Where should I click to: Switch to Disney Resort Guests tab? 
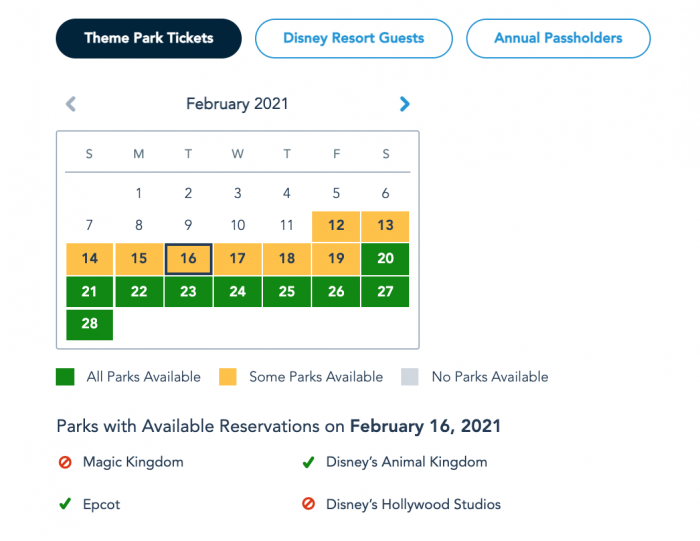pos(353,38)
